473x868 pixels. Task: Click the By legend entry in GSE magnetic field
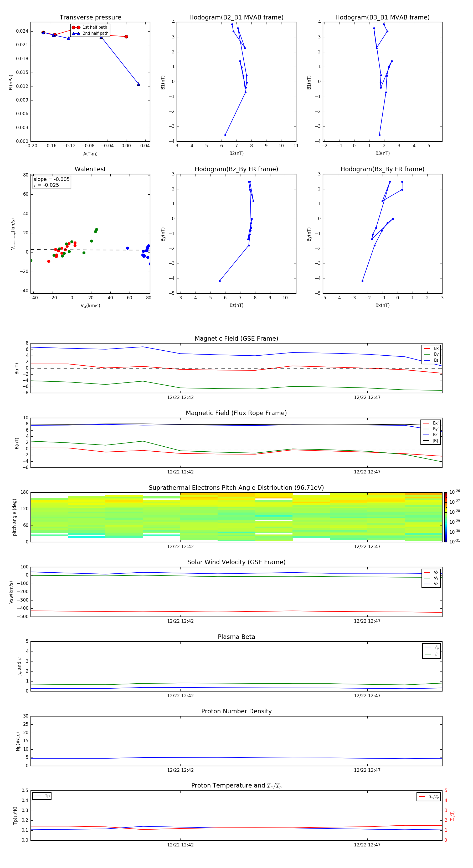(431, 355)
